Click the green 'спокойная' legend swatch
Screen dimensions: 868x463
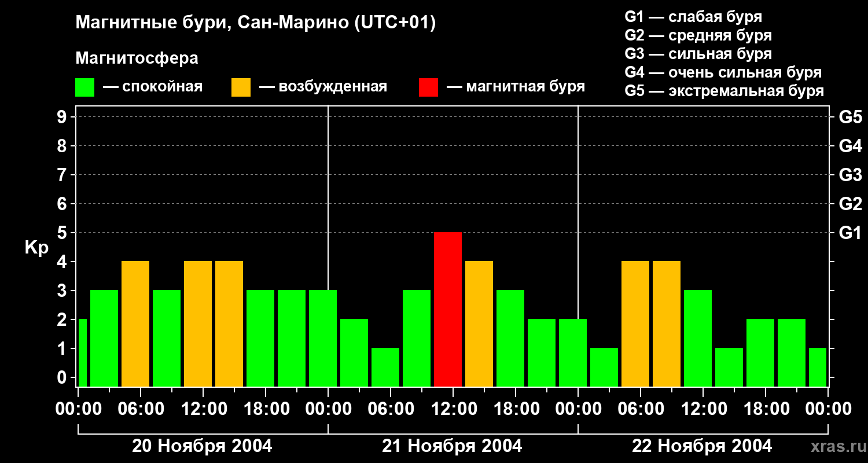click(x=84, y=87)
